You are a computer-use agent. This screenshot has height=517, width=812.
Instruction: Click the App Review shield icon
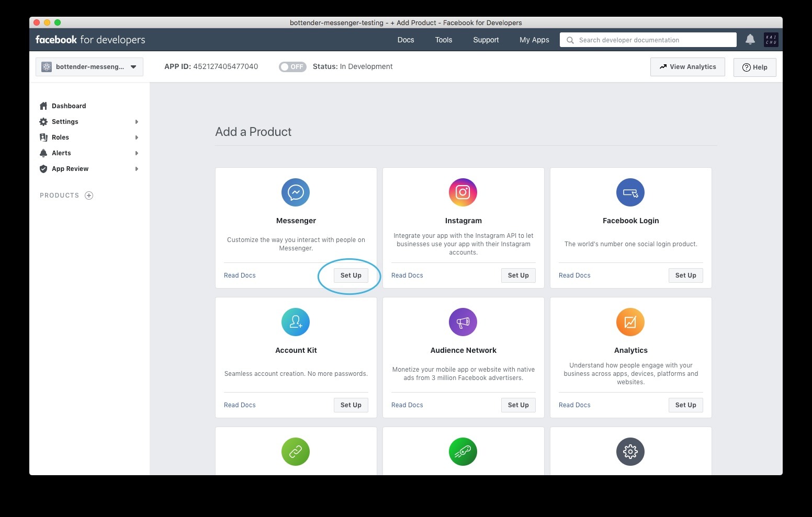[x=43, y=169]
